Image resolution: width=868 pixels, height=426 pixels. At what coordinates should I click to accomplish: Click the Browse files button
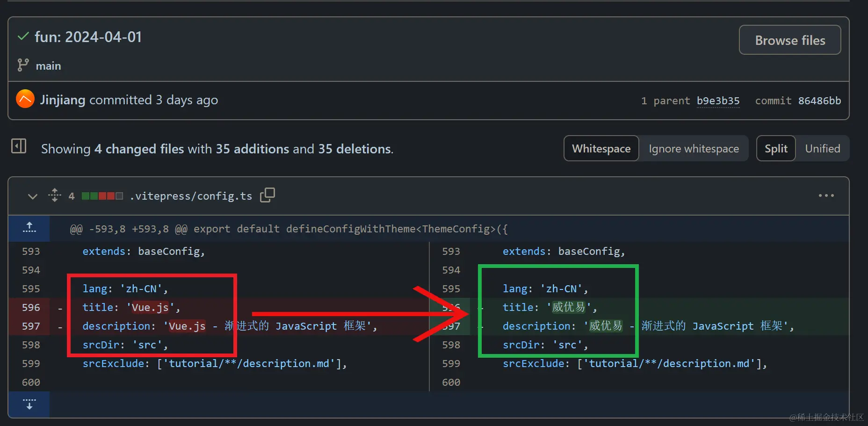(789, 40)
